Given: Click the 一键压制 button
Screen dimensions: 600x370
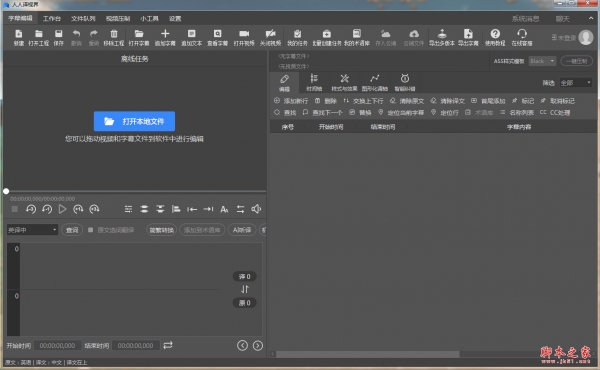Looking at the screenshot, I should click(x=577, y=61).
